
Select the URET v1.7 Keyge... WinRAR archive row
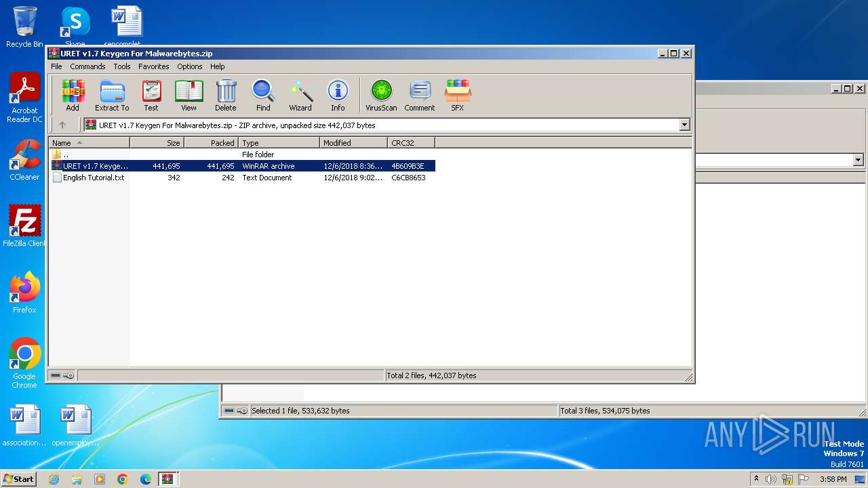point(242,166)
